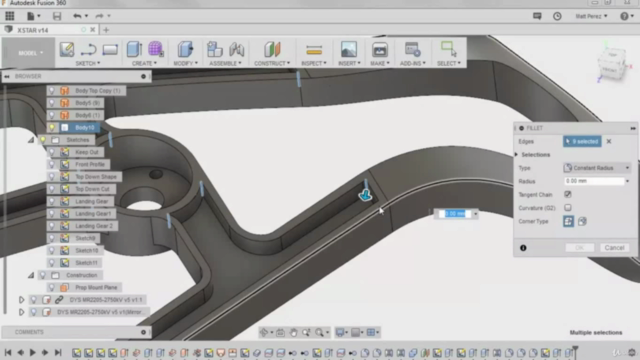Open the INSPECT menu
This screenshot has height=360, width=640.
314,63
